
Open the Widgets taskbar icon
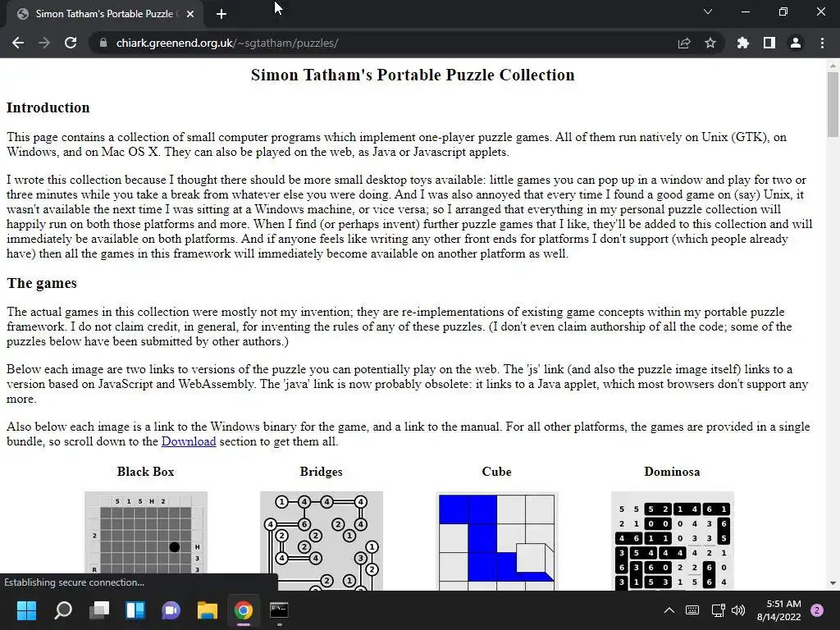(x=135, y=610)
